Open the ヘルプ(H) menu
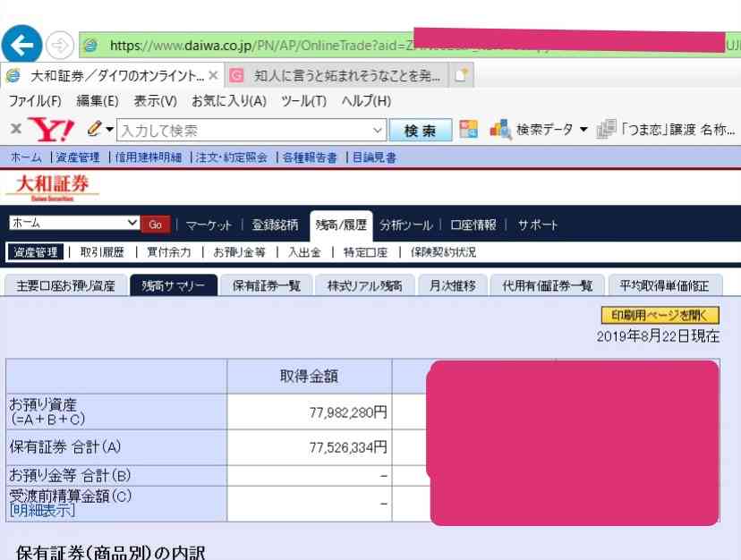Screen dimensions: 741x560 [x=366, y=101]
